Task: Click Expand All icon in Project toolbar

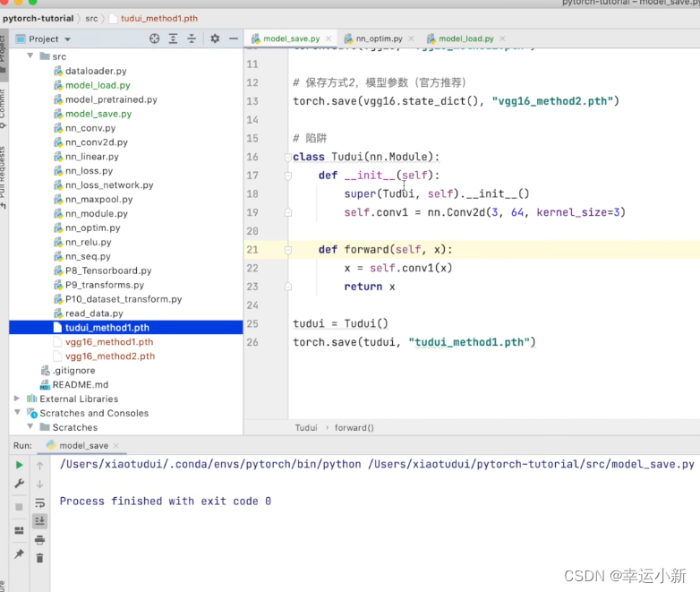Action: coord(174,39)
